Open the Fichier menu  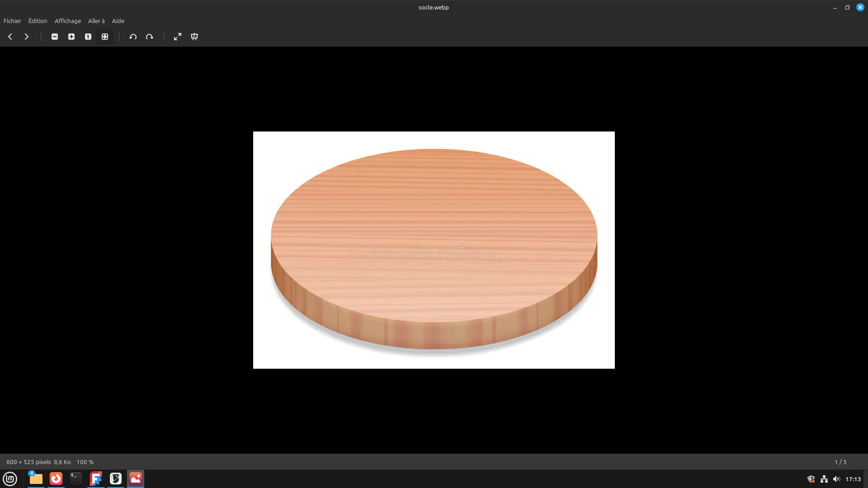pos(12,21)
